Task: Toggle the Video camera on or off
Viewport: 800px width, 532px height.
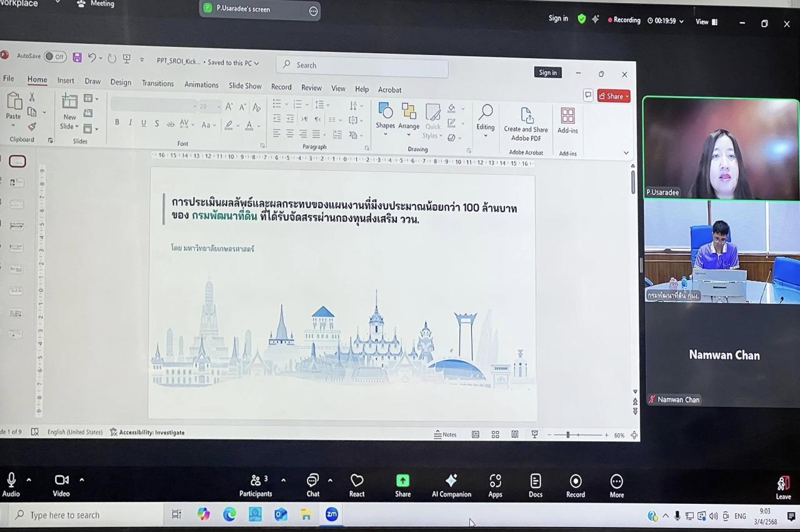Action: click(x=61, y=480)
